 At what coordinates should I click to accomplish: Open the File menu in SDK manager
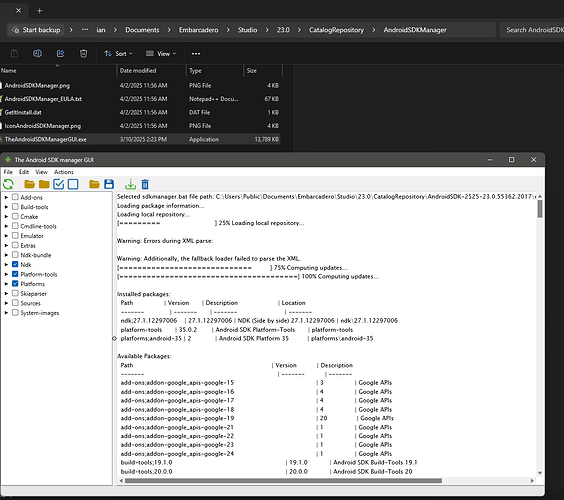[x=8, y=172]
